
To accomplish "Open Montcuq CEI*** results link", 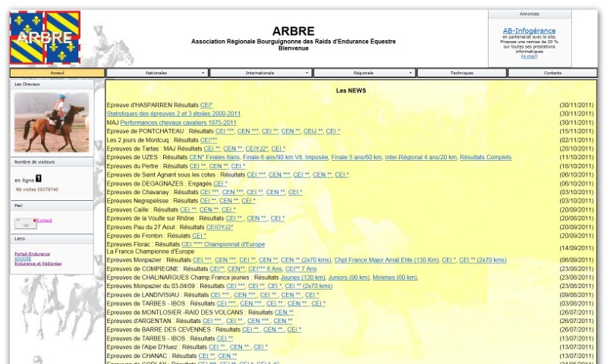I will 209,140.
